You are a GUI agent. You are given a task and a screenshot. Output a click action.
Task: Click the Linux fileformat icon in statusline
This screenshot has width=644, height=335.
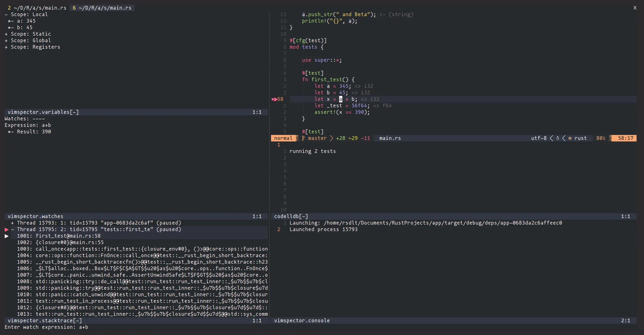click(558, 138)
